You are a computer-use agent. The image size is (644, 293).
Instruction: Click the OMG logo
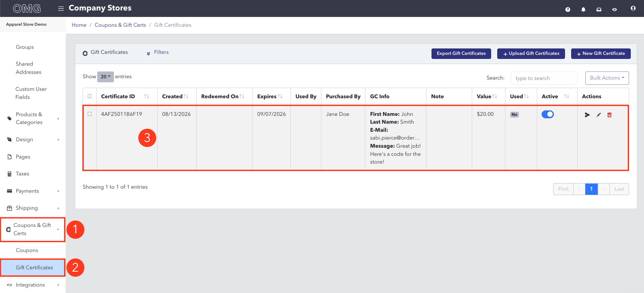pyautogui.click(x=27, y=8)
